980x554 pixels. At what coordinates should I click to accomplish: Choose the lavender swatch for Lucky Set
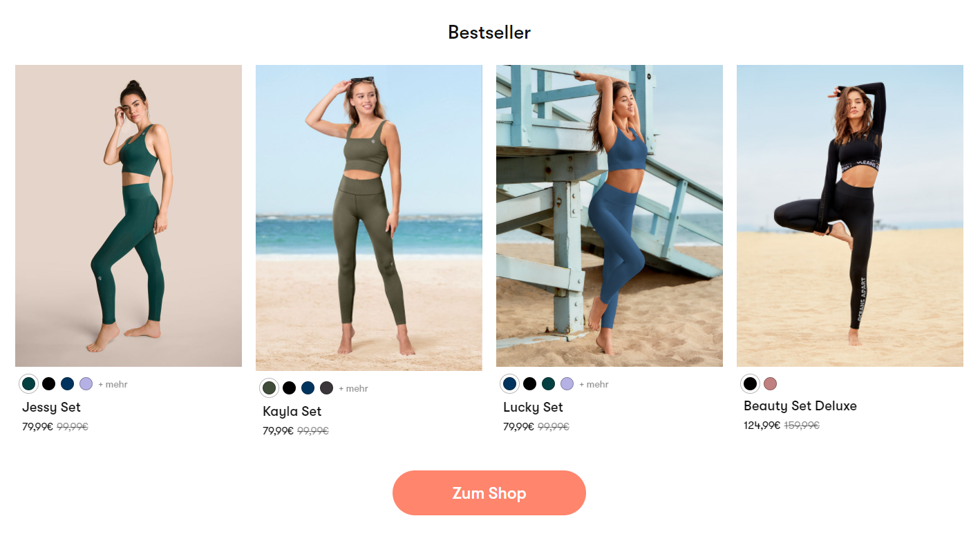pyautogui.click(x=567, y=384)
